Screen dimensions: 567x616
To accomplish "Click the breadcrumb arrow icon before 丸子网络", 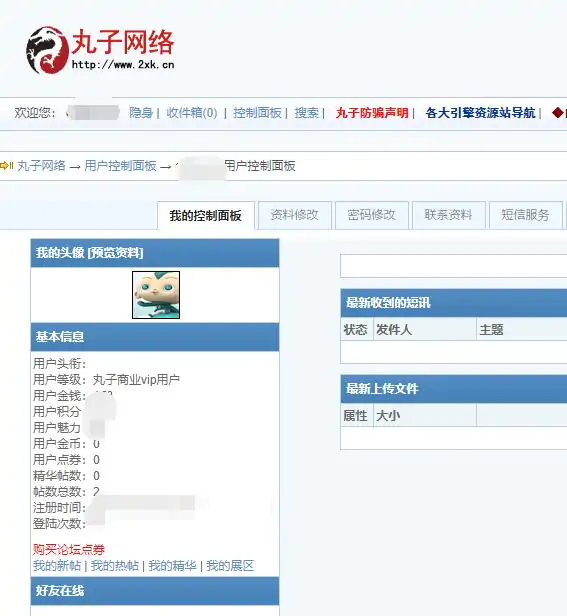I will click(6, 165).
